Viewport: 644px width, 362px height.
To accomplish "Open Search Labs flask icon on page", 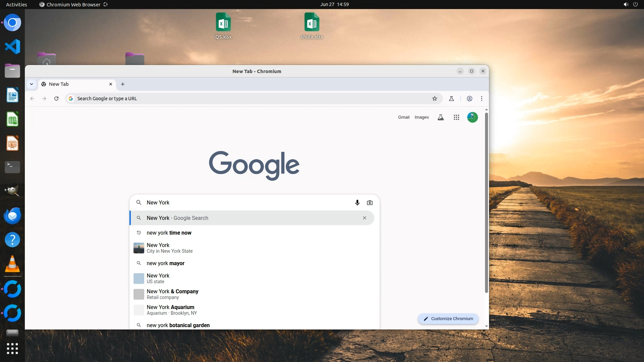I will pos(441,117).
